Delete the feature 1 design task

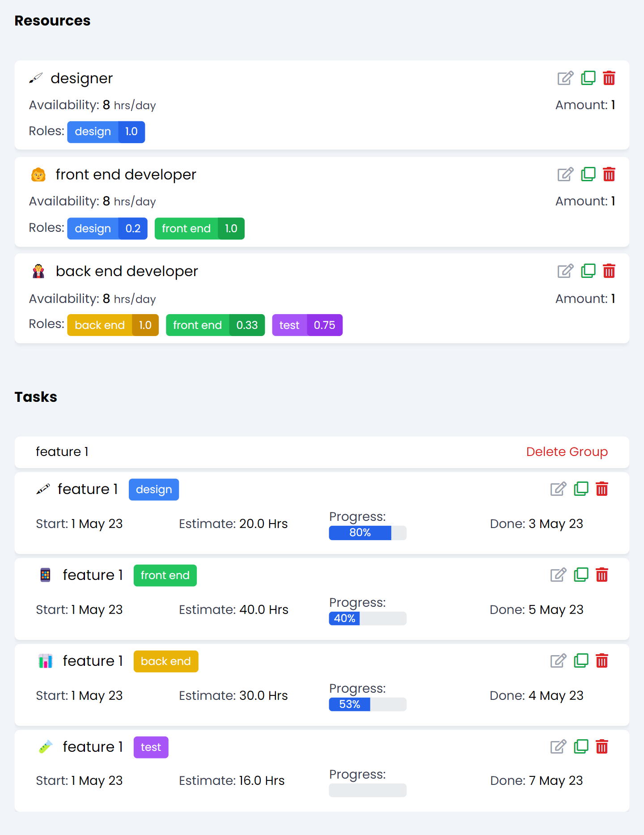coord(602,489)
